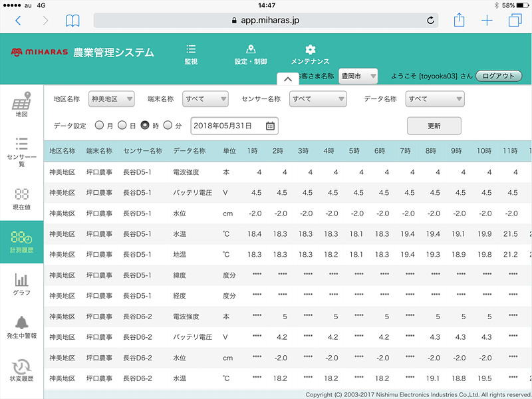
Task: Select 計測履歴 measurement history in sidebar
Action: pyautogui.click(x=22, y=242)
